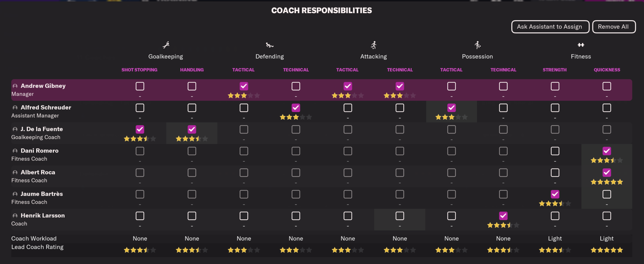Open Andrew Gibney's profile icon
Viewport: 644px width, 264px height.
[x=14, y=86]
